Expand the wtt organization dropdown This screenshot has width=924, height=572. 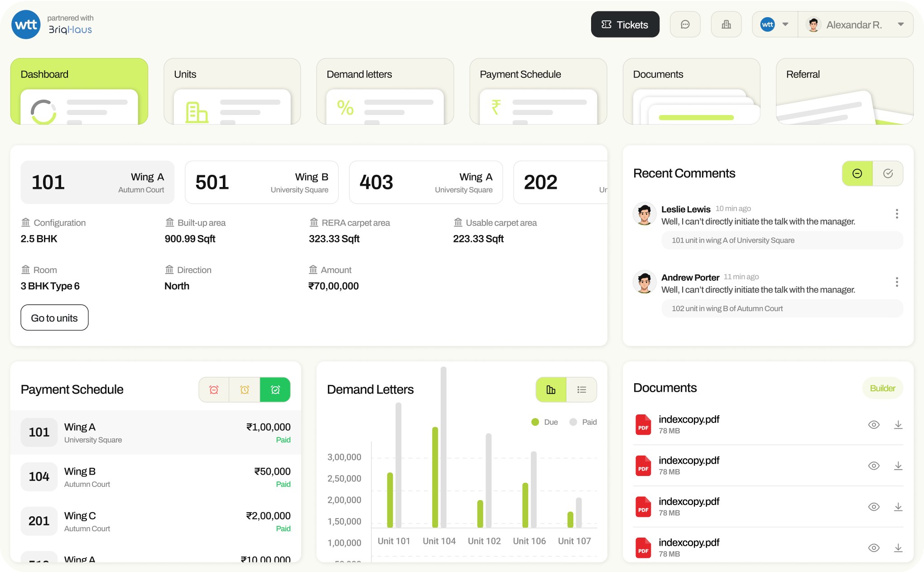775,24
